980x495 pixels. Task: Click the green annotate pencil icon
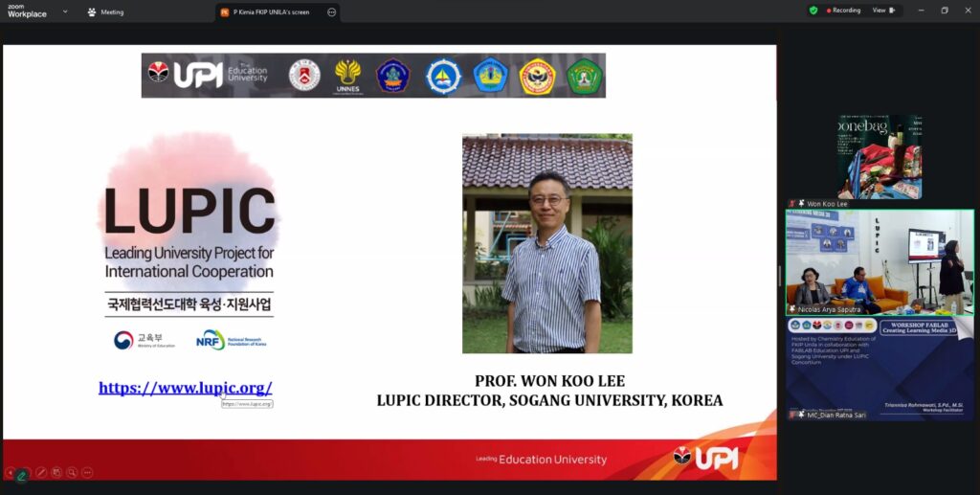point(21,475)
